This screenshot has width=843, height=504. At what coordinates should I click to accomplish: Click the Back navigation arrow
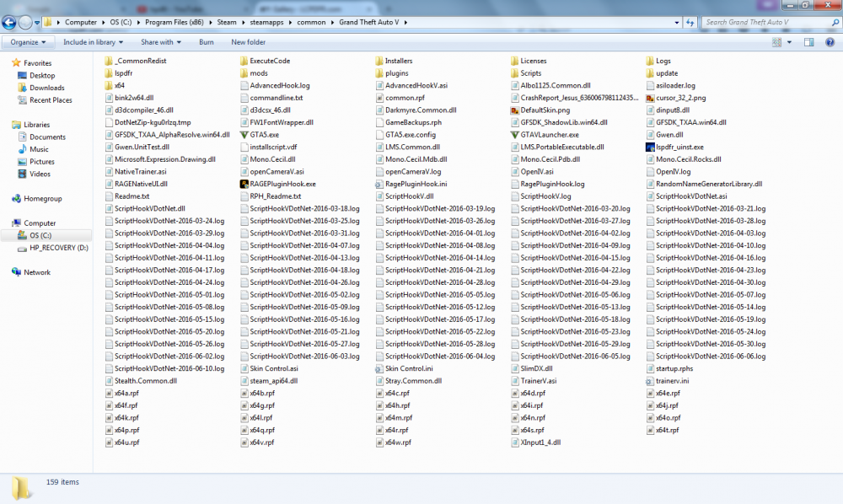point(9,22)
